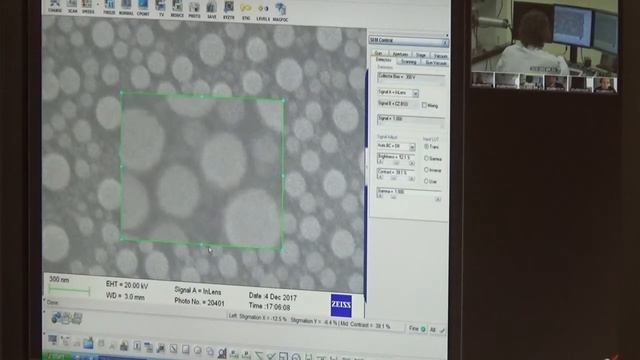Open the Vacuum tab
This screenshot has height=360, width=640.
440,56
